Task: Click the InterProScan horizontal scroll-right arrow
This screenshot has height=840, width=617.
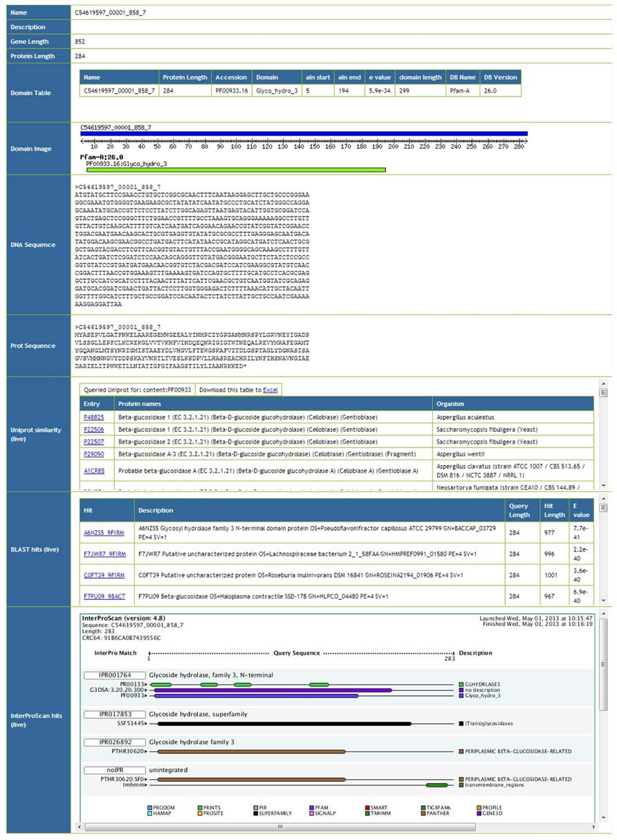Action: click(x=593, y=826)
